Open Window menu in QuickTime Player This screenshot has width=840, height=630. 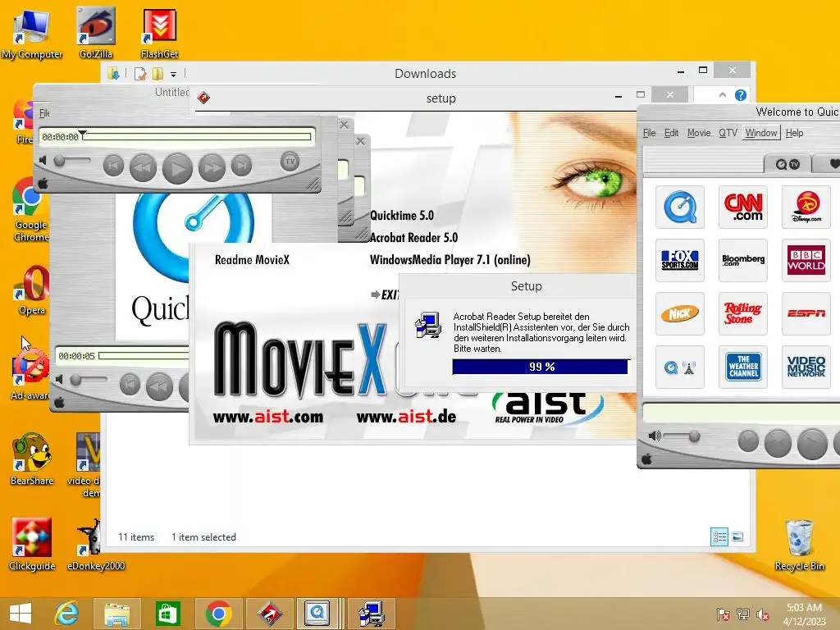click(761, 133)
